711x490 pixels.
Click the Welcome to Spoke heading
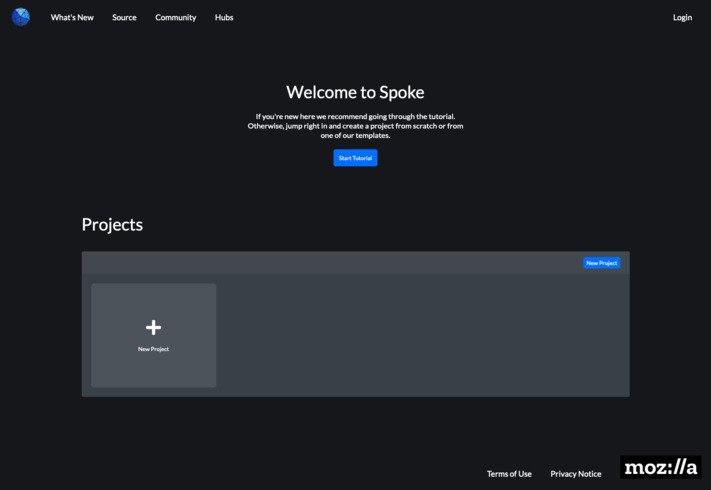[356, 92]
